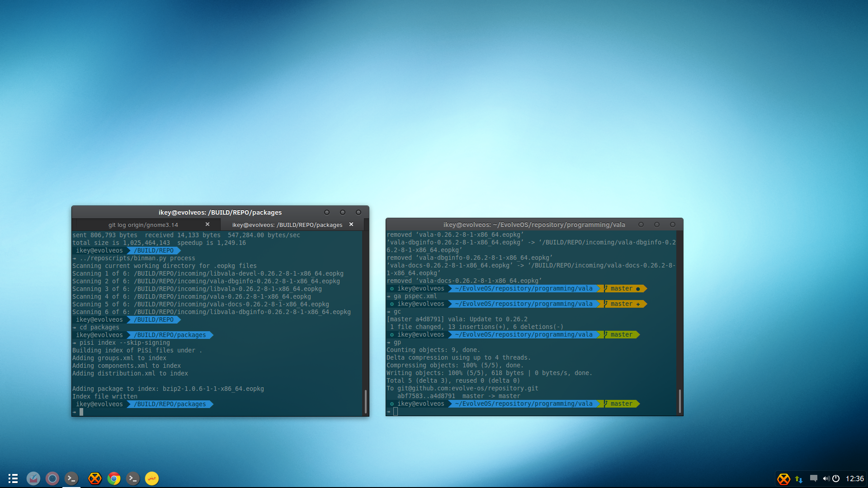
Task: Close the git log origin/gnome3.14 tab
Action: point(208,224)
